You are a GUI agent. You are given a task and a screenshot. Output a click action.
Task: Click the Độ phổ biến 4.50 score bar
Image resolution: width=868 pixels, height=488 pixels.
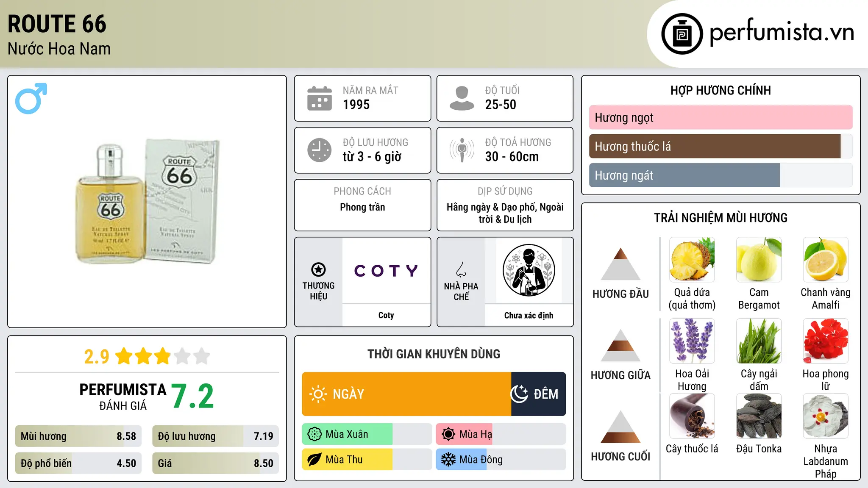coord(78,463)
